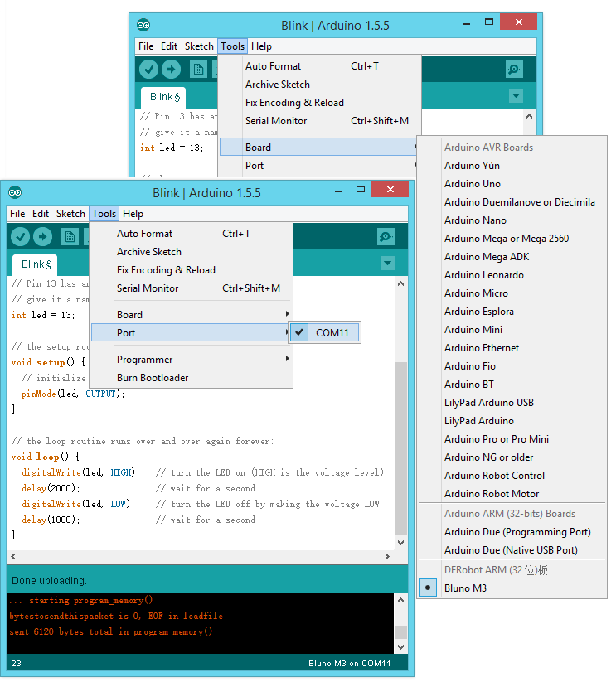Open Serial Monitor magnifier icon in front window
The height and width of the screenshot is (687, 616).
click(x=386, y=237)
